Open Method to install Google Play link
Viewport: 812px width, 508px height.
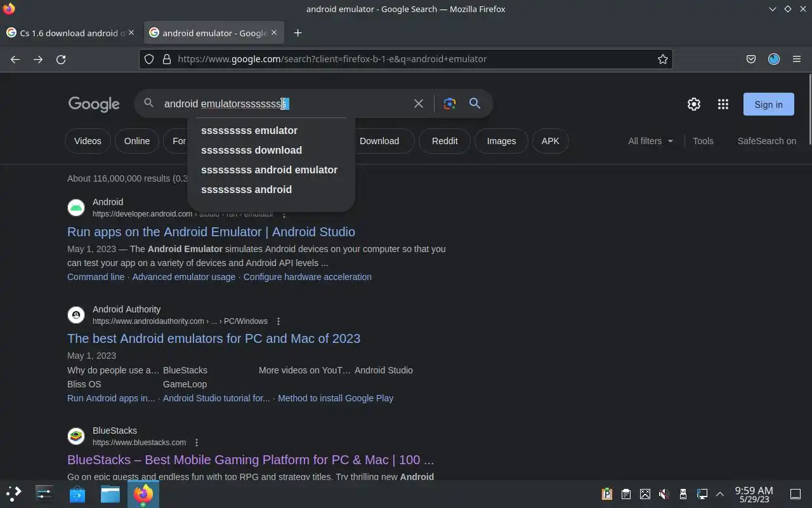pyautogui.click(x=336, y=398)
